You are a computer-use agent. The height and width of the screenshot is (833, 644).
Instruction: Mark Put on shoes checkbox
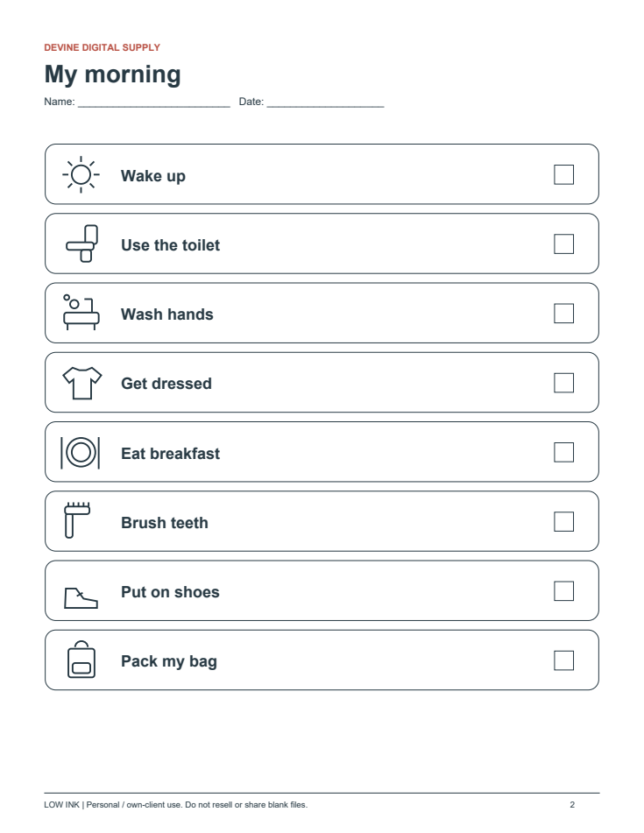563,590
